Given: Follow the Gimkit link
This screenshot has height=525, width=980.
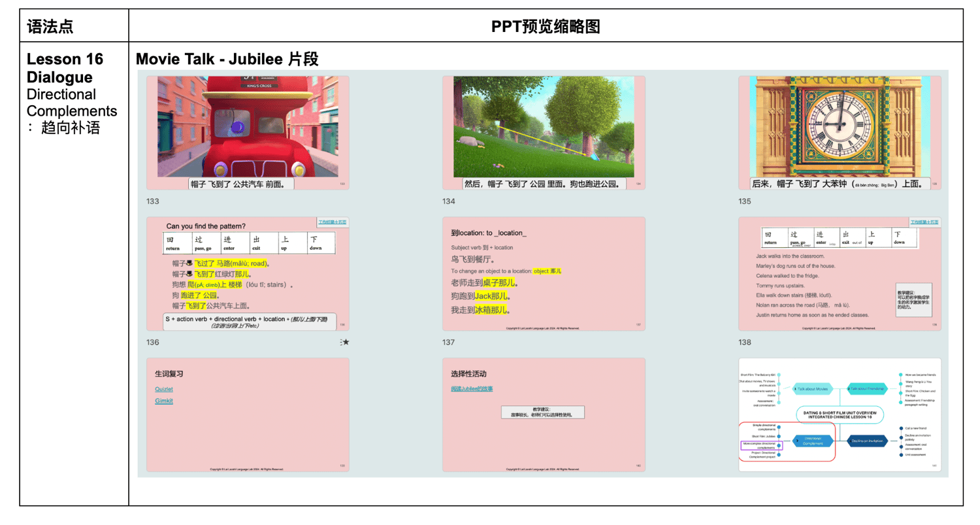Looking at the screenshot, I should tap(164, 400).
